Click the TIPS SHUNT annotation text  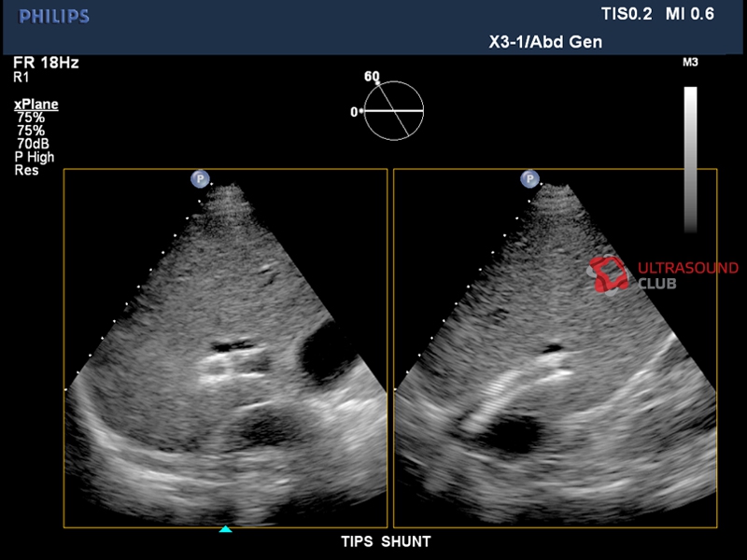[386, 541]
